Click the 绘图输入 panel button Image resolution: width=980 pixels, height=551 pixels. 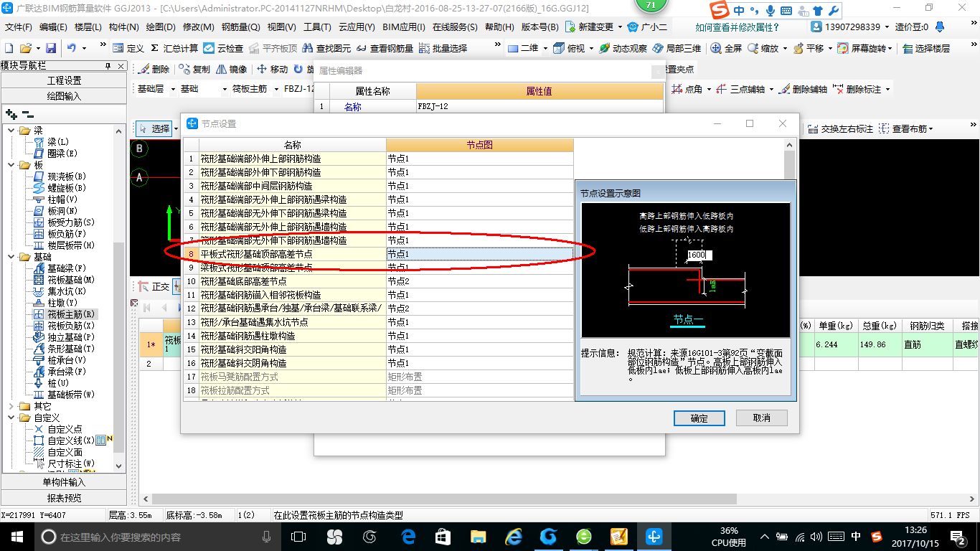(x=64, y=95)
